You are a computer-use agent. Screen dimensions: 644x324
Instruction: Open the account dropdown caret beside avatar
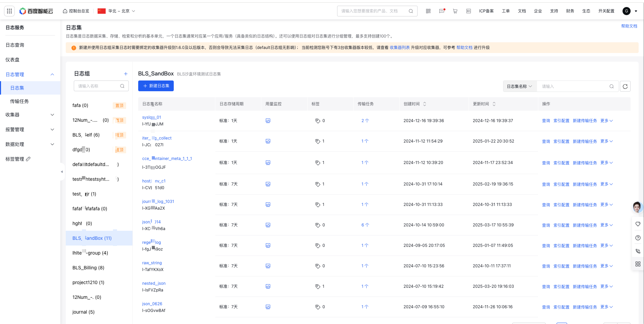[636, 11]
